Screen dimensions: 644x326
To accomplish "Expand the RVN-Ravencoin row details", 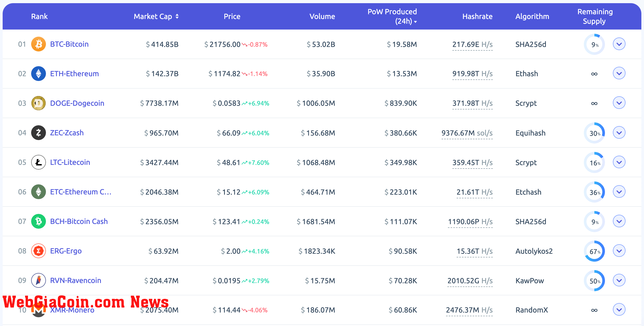I will tap(619, 280).
